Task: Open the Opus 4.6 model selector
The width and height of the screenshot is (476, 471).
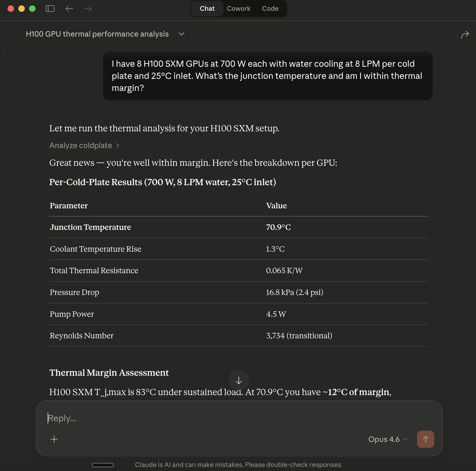Action: point(387,439)
